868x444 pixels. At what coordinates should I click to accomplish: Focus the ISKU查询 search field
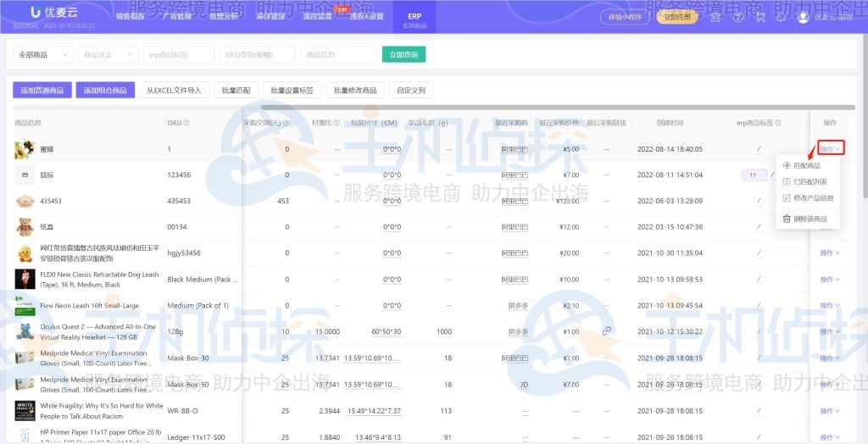click(x=258, y=55)
